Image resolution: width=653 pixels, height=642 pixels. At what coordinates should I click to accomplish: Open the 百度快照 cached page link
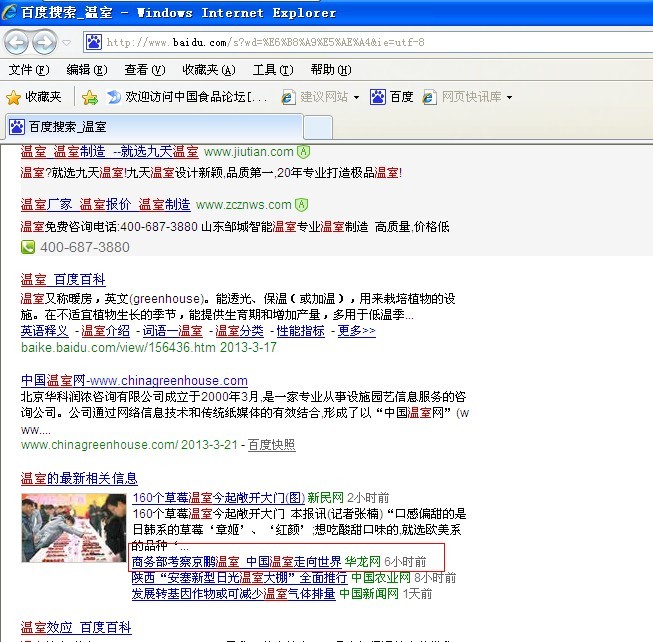[272, 445]
